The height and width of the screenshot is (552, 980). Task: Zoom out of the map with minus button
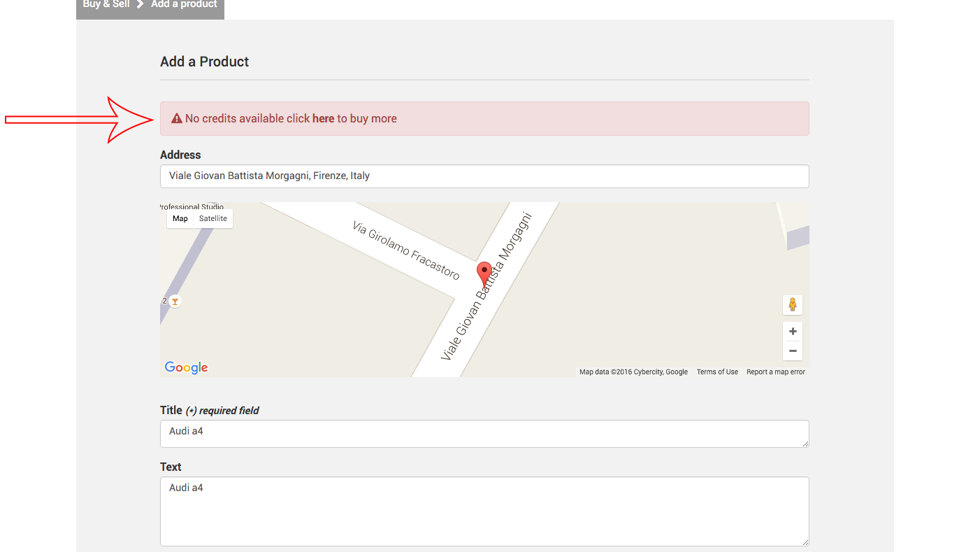[x=792, y=351]
